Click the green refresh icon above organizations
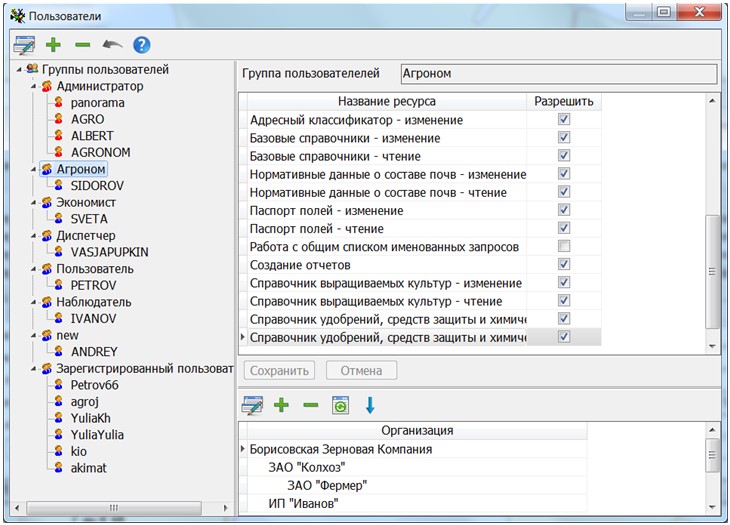730x525 pixels. (340, 405)
